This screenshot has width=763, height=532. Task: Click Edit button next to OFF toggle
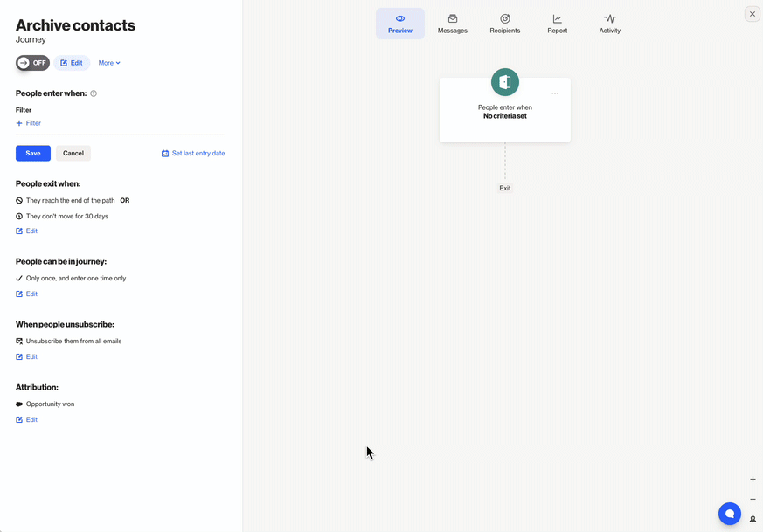click(72, 63)
